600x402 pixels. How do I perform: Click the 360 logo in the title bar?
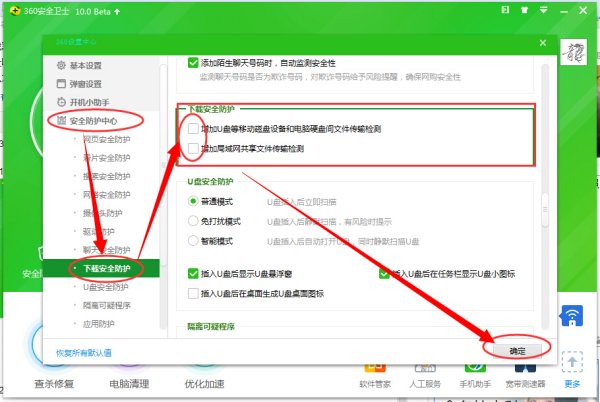click(14, 10)
